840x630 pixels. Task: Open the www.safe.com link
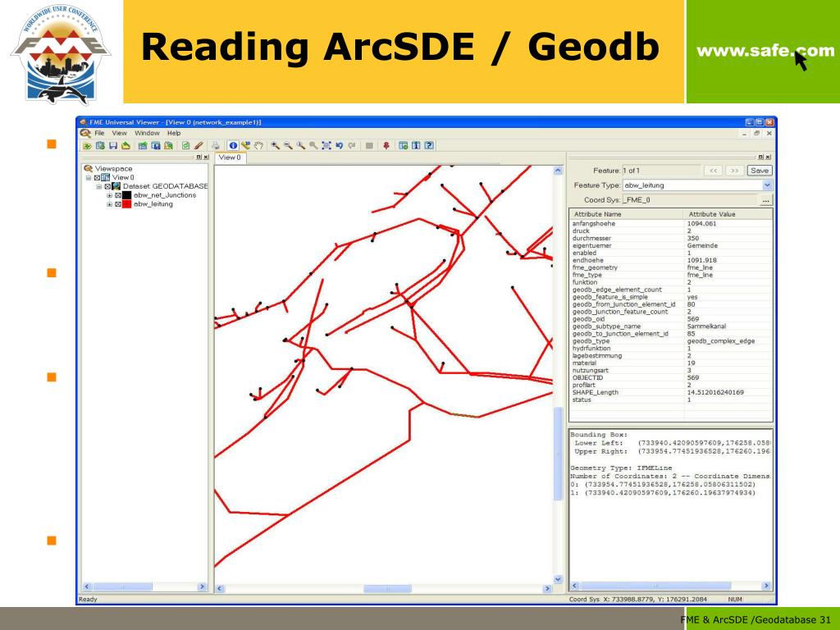(x=765, y=51)
